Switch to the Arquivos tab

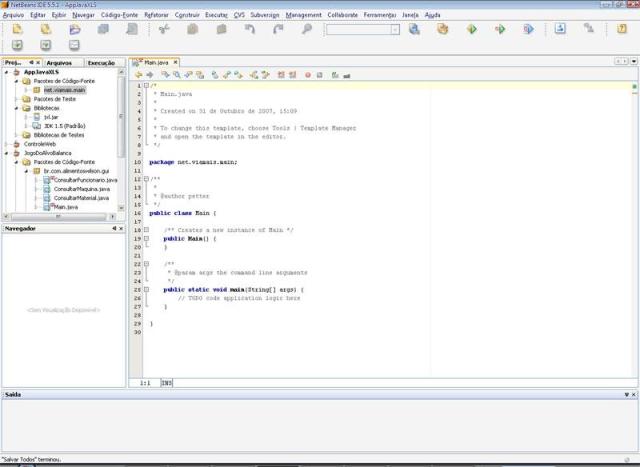click(x=59, y=62)
